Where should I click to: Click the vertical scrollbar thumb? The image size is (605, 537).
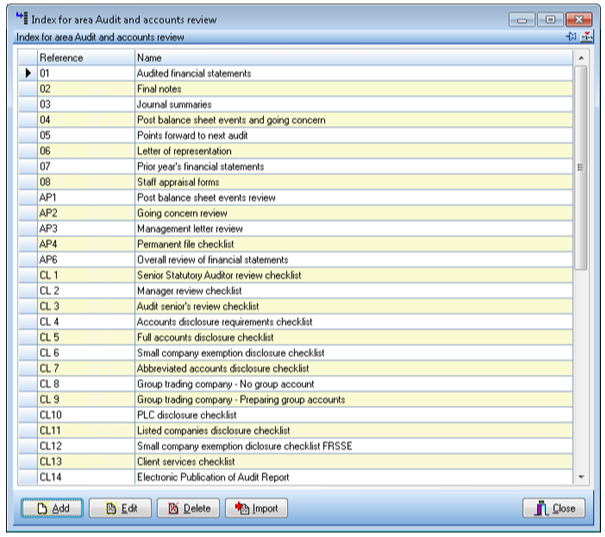coord(581,168)
